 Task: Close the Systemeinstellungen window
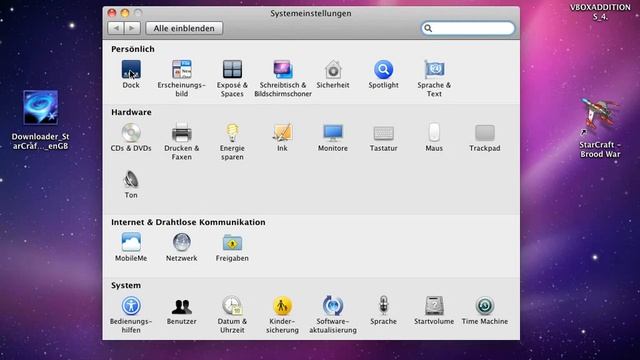112,13
